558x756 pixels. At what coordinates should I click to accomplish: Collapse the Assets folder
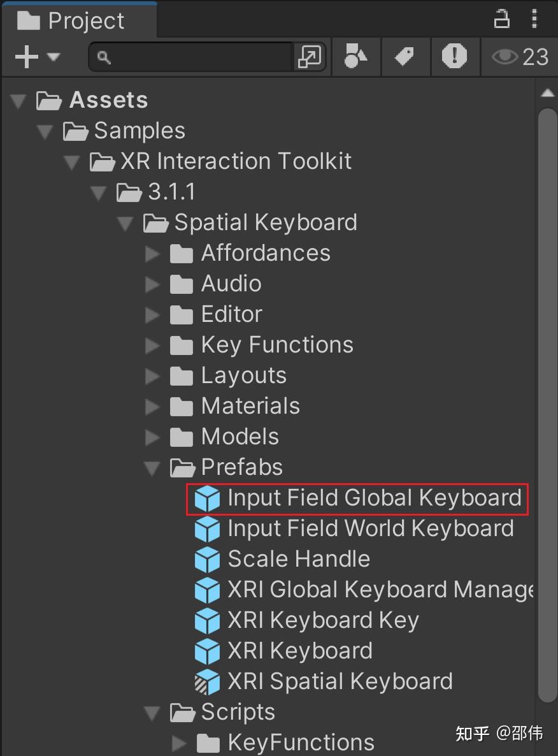click(18, 99)
